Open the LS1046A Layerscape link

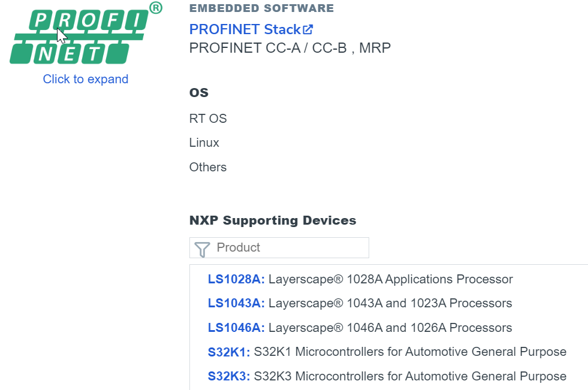point(235,328)
